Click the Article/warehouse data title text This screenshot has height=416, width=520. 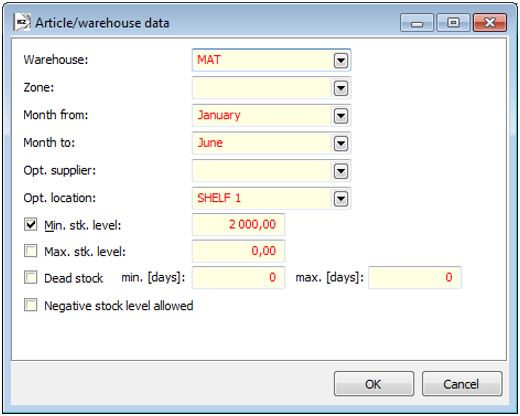(x=102, y=23)
